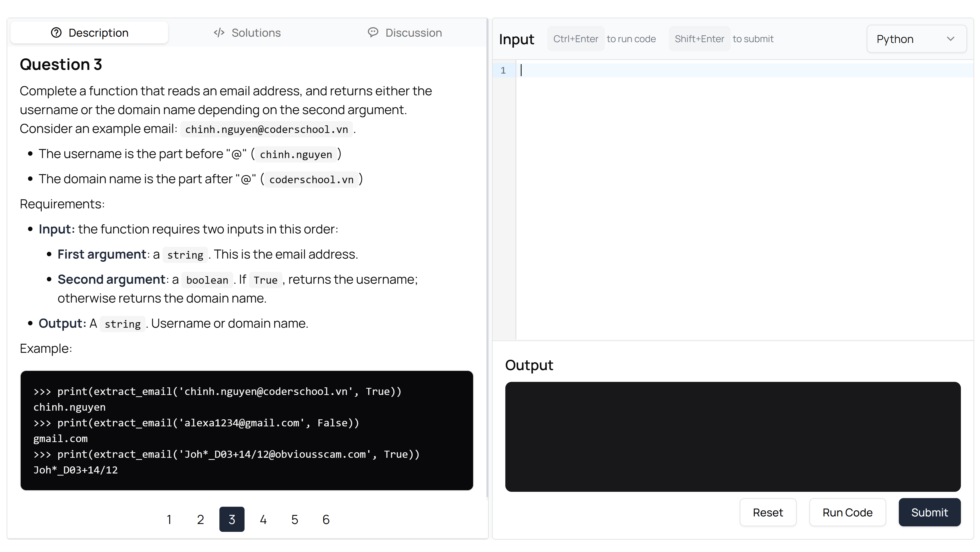Click the chevron arrow in language selector
Image resolution: width=980 pixels, height=552 pixels.
[x=950, y=39]
